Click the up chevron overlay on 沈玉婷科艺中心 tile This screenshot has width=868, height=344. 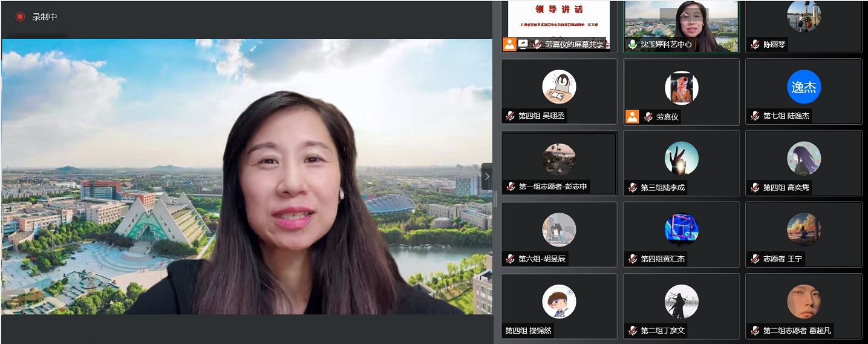[x=684, y=13]
